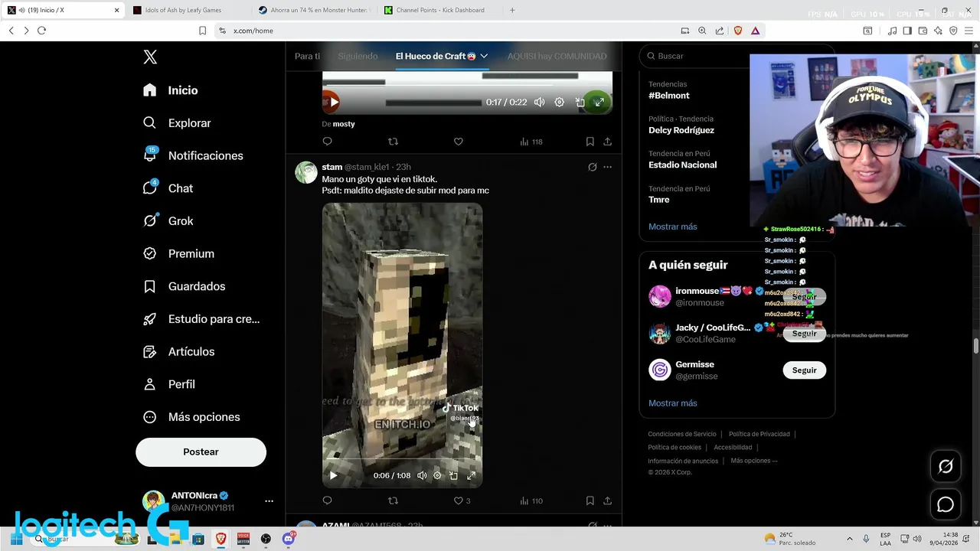Expand the El Hueco de Craft tab chevron
The image size is (980, 551).
point(484,56)
